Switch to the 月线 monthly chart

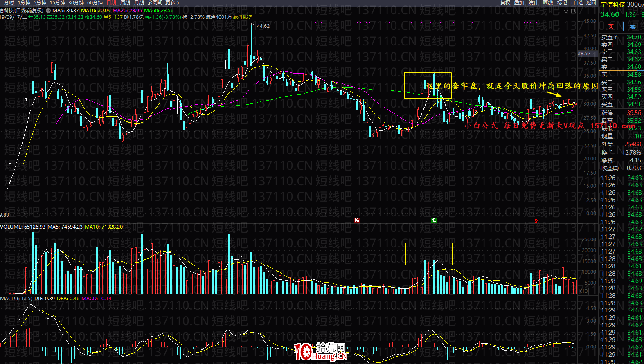click(x=139, y=3)
